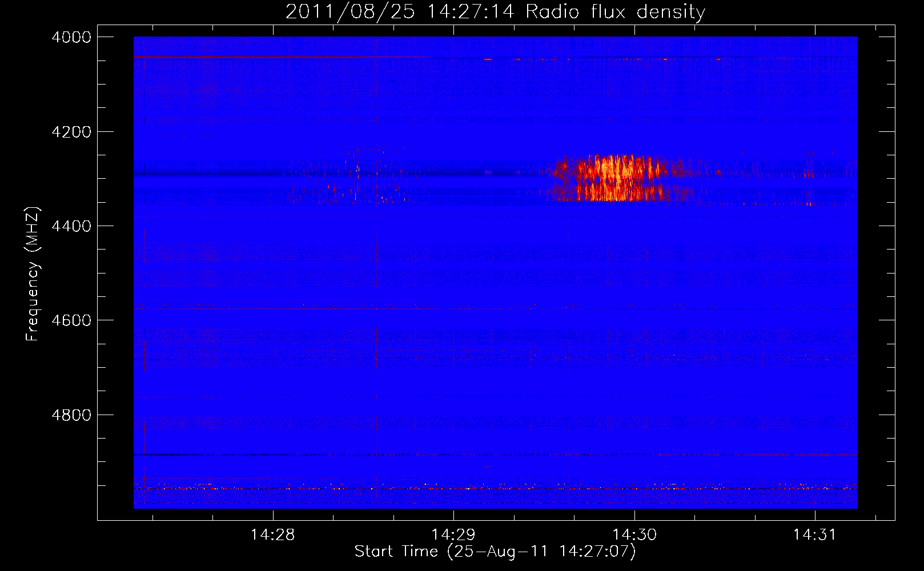The image size is (924, 571).
Task: Click the '4800' frequency axis label
Action: pyautogui.click(x=71, y=415)
